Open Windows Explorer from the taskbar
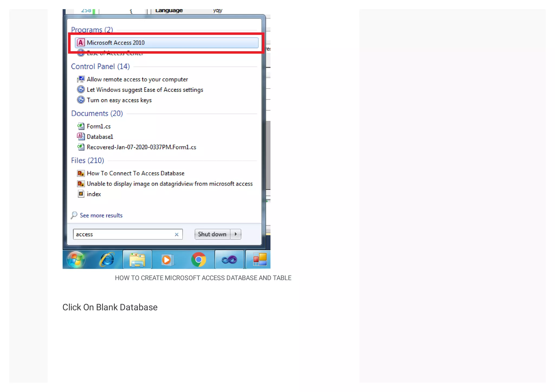The height and width of the screenshot is (392, 555). point(137,260)
